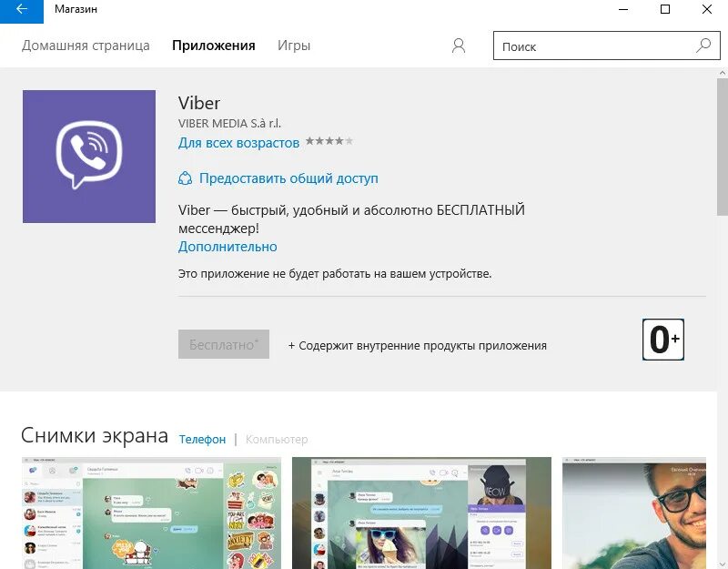Open second screenshot with sunglasses photo
Screen dimensions: 728x569
tap(421, 513)
